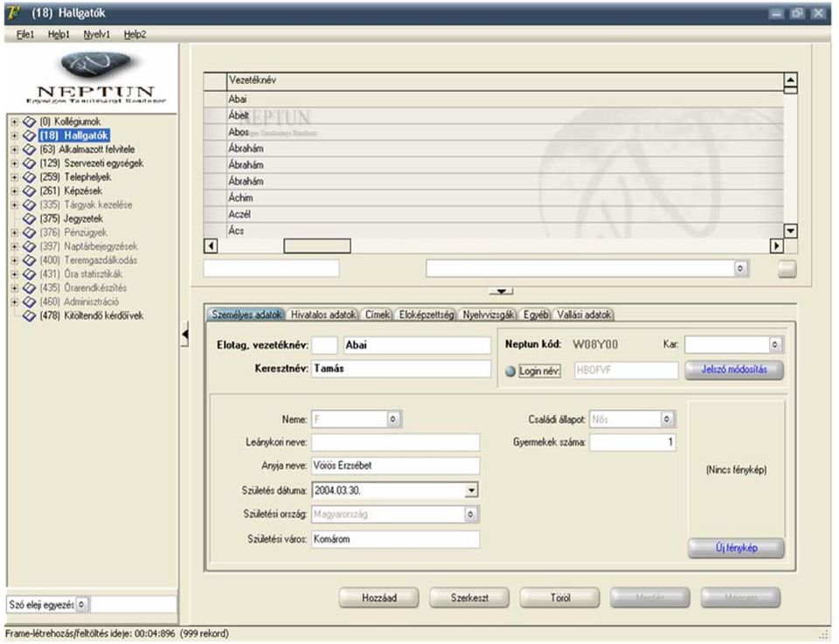Click the Óra statisztikák node icon
839x644 pixels.
[30, 274]
